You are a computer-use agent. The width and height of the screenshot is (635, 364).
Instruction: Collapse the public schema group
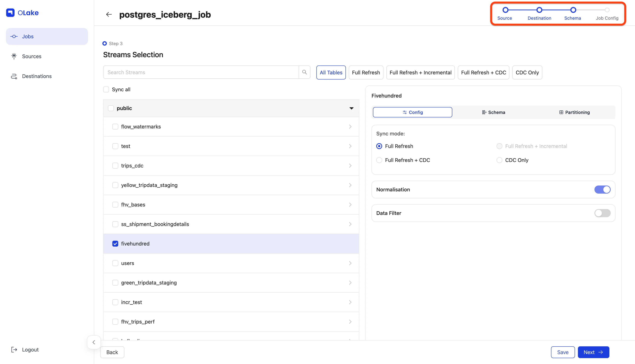tap(351, 108)
